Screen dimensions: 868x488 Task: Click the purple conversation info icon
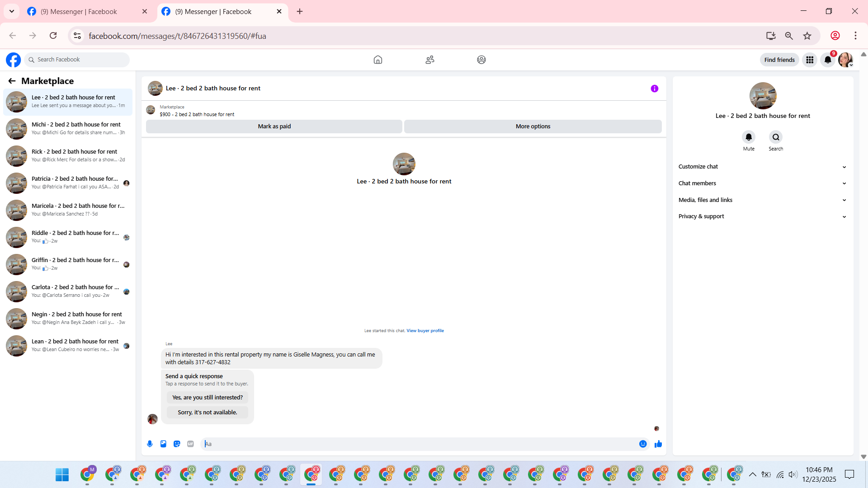(654, 89)
